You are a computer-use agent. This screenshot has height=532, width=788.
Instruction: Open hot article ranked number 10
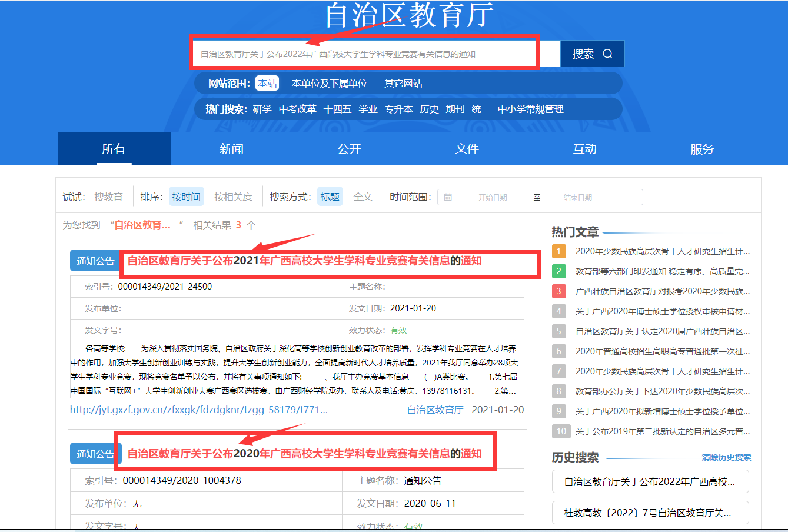pyautogui.click(x=662, y=431)
